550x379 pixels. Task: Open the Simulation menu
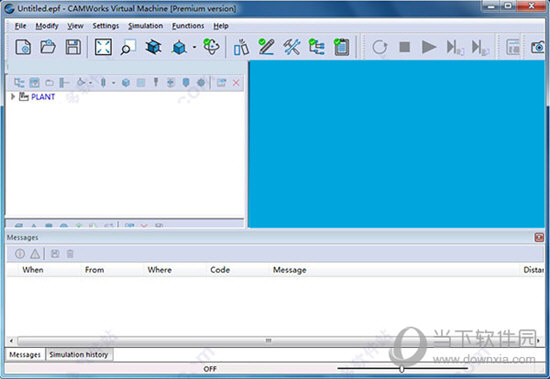point(145,26)
